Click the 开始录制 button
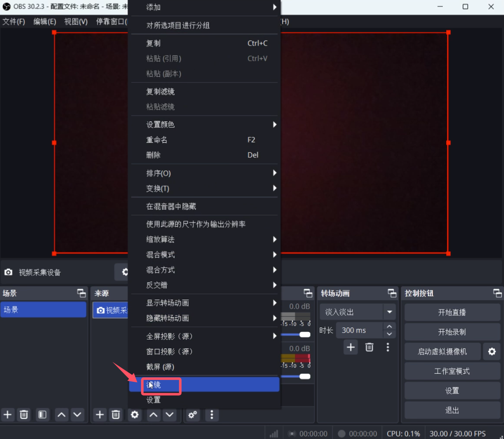This screenshot has width=504, height=439. click(452, 332)
